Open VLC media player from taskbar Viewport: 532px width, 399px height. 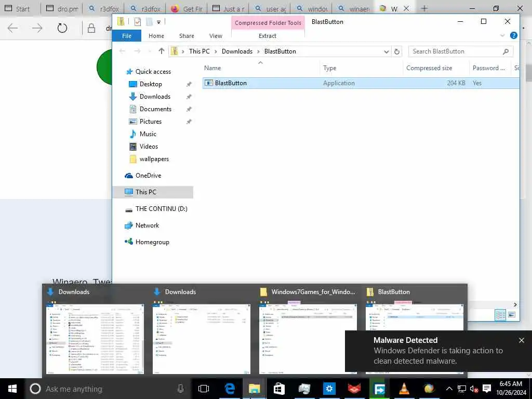tap(404, 389)
